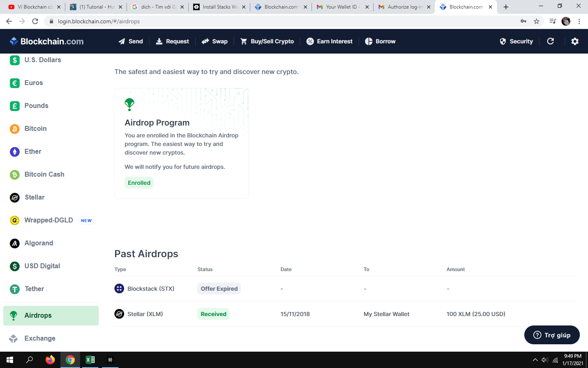Click the U.S. Dollars currency icon
The width and height of the screenshot is (588, 368).
tap(15, 60)
